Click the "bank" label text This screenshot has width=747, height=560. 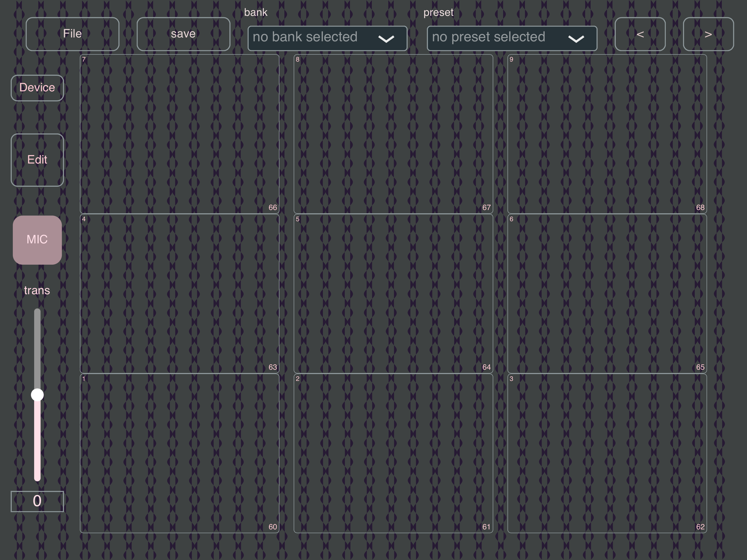(256, 12)
